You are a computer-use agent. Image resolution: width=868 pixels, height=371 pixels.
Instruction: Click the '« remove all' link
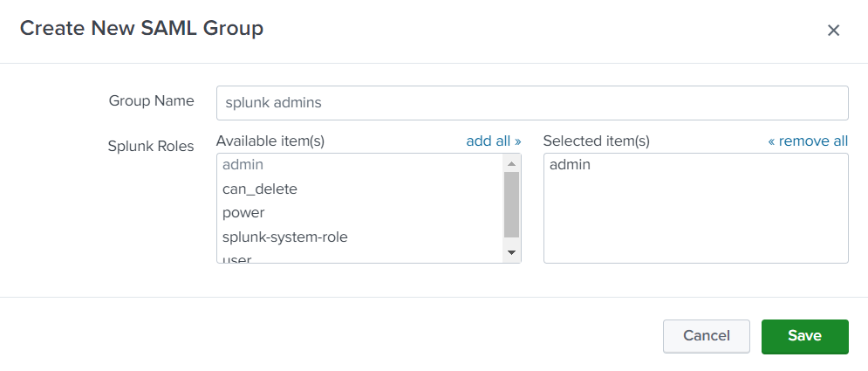tap(807, 141)
